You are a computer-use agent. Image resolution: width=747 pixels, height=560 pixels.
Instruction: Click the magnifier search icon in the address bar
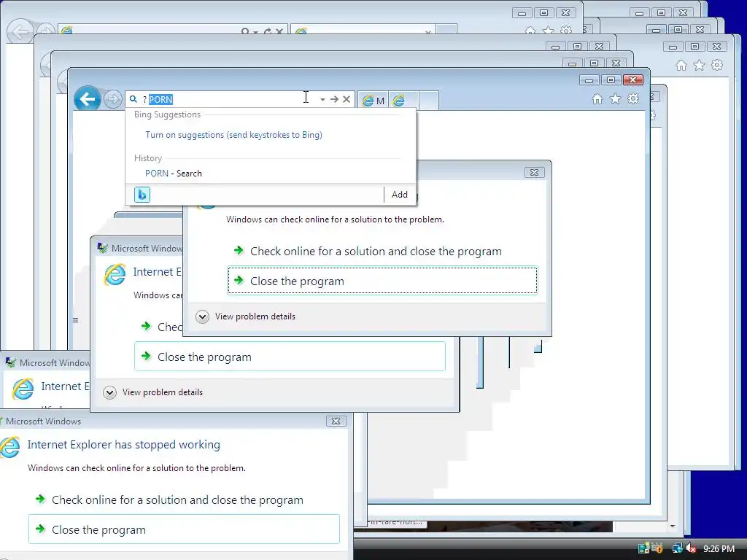133,99
